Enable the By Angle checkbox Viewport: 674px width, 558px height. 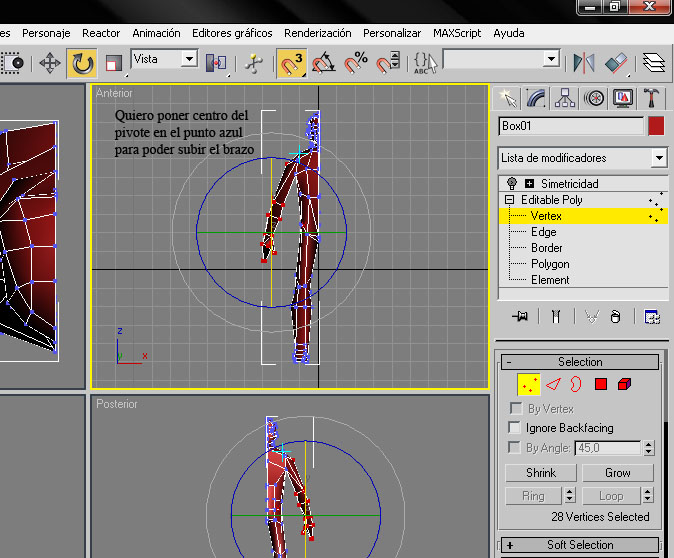coord(515,447)
